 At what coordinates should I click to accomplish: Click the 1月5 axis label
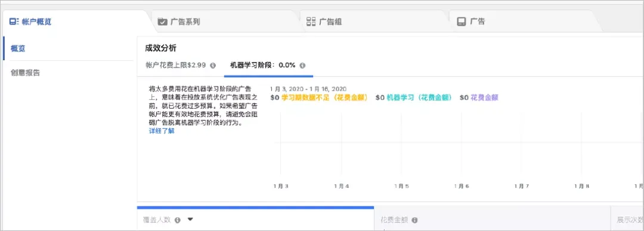(401, 186)
